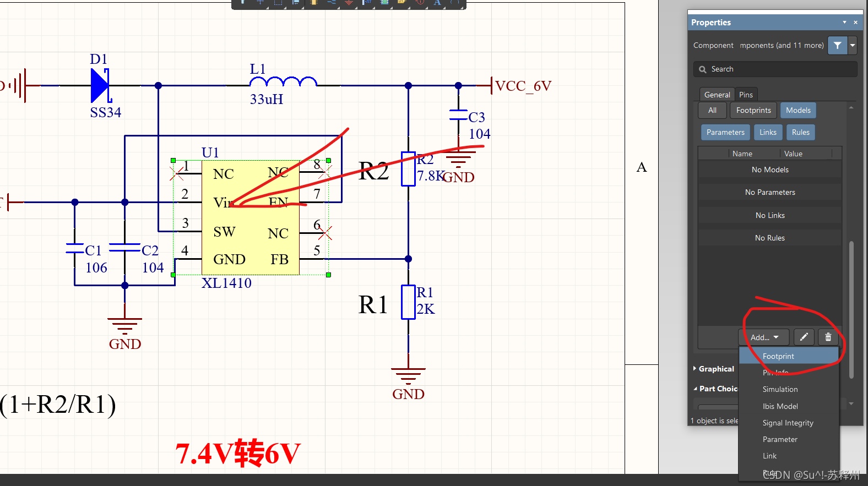Select the text string A tool
The height and width of the screenshot is (486, 868).
(x=437, y=3)
